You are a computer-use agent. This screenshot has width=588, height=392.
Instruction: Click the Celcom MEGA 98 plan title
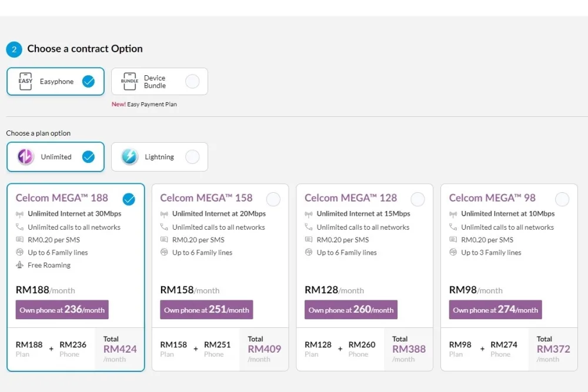pos(492,198)
